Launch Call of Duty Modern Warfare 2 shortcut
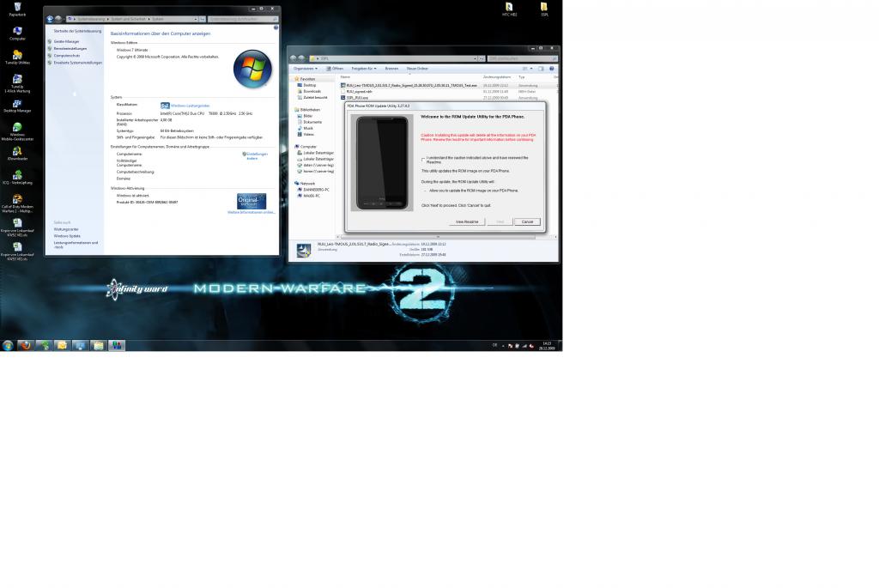Viewport: 879px width, 588px height. [17, 203]
